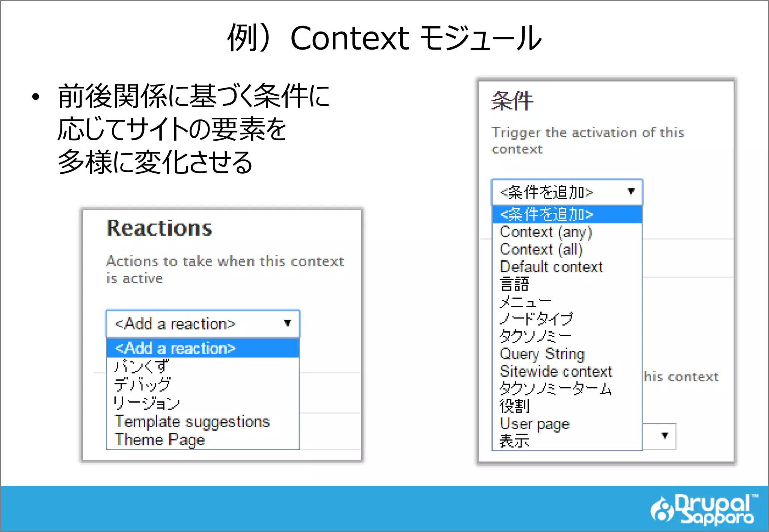The height and width of the screenshot is (532, 769).
Task: Choose リージョン reaction option
Action: pyautogui.click(x=203, y=403)
